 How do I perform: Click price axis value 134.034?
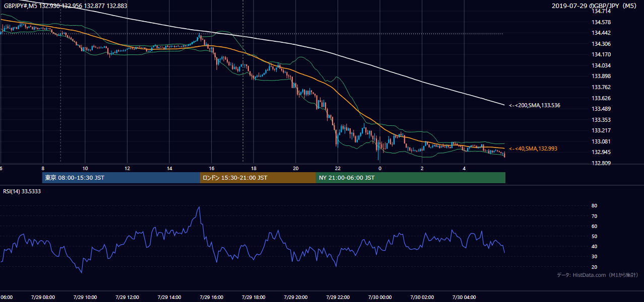pyautogui.click(x=600, y=65)
